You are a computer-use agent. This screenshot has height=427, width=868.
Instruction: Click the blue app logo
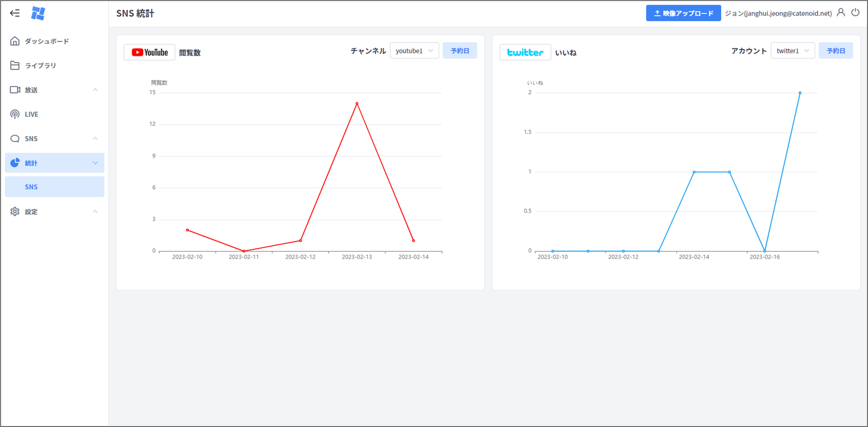[x=38, y=13]
